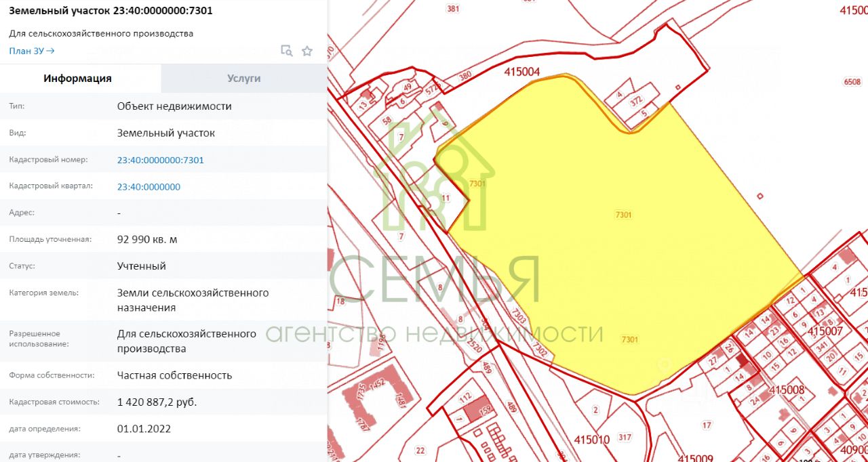Pick parcel 17 on the map

pos(707,425)
